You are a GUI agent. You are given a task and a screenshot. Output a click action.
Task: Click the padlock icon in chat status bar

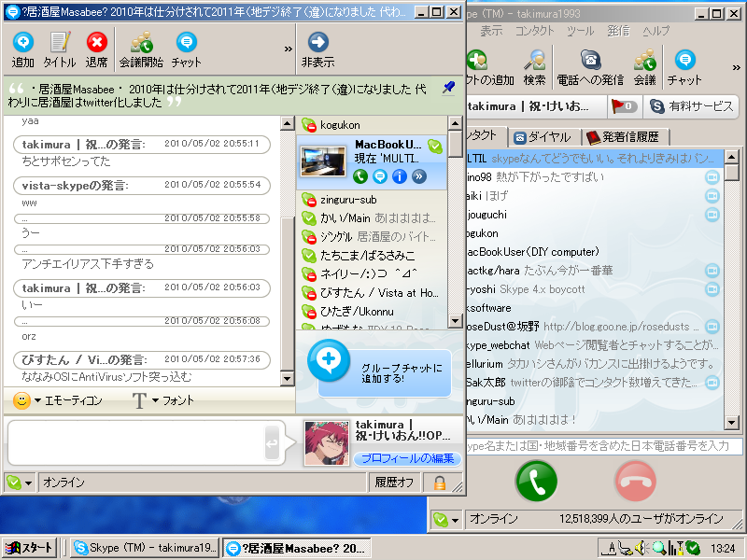click(440, 483)
